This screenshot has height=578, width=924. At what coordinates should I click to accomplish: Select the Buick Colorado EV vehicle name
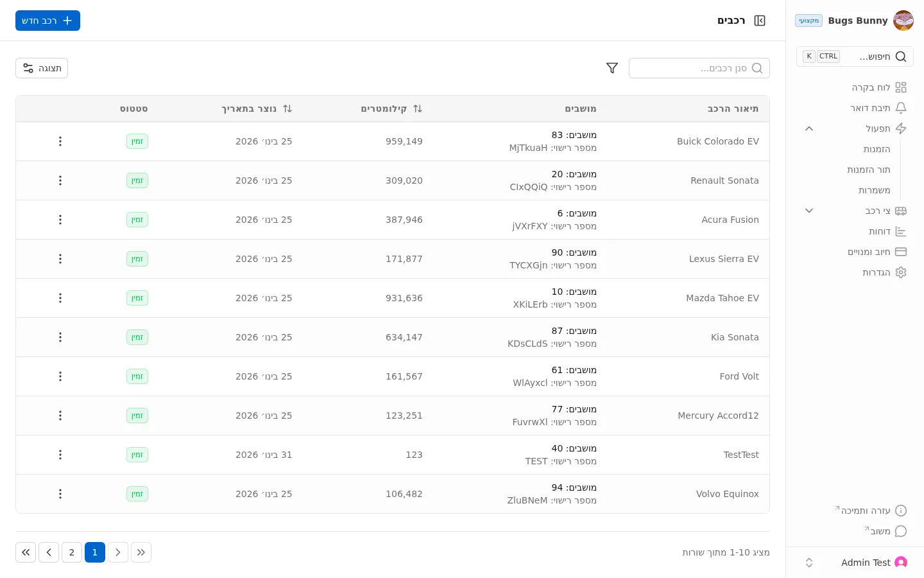coord(718,141)
